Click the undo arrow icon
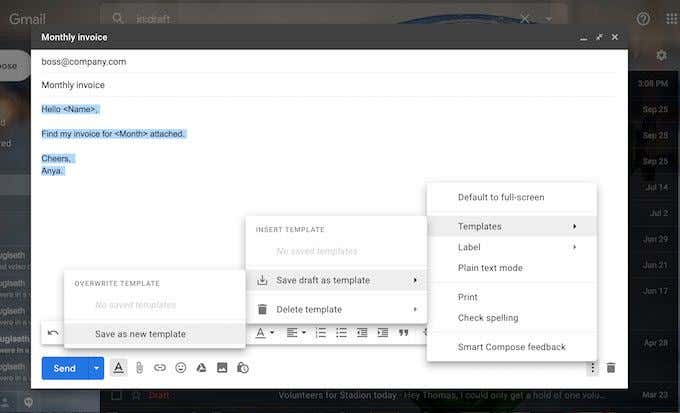680x413 pixels. (53, 333)
